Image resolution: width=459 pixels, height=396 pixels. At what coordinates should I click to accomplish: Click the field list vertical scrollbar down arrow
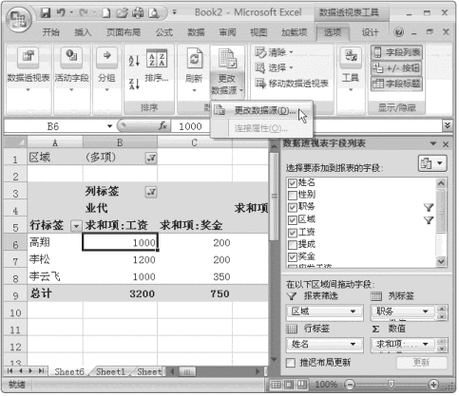click(x=441, y=262)
